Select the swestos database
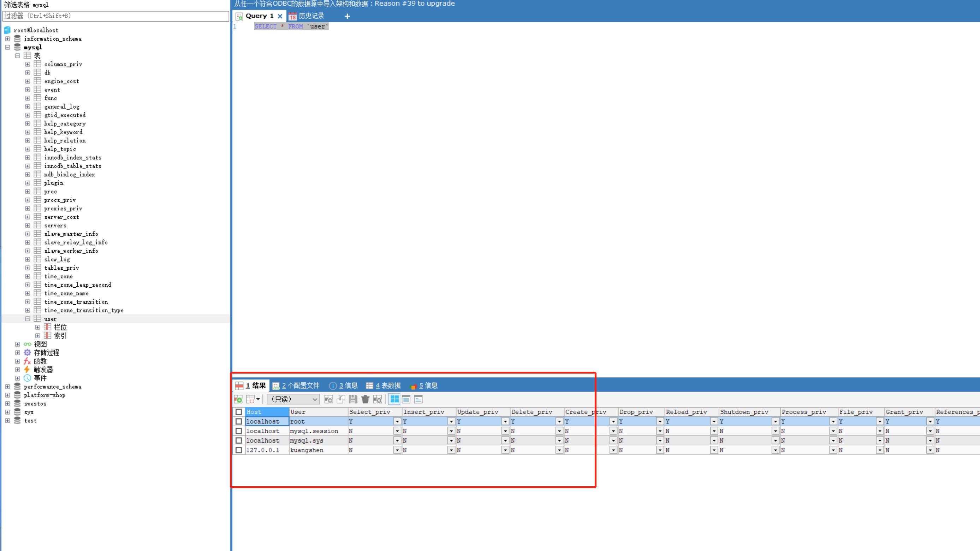The image size is (980, 551). 35,404
